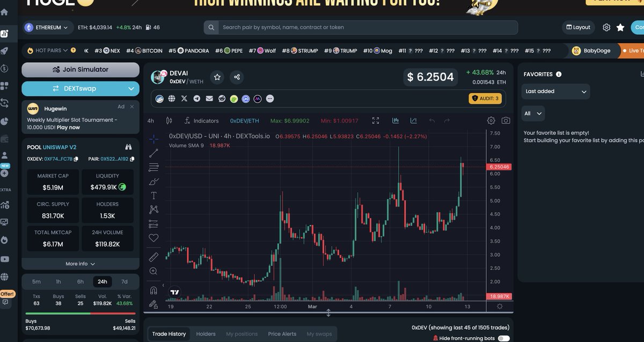Image resolution: width=644 pixels, height=342 pixels.
Task: Open the token's website globe icon
Action: tap(172, 99)
